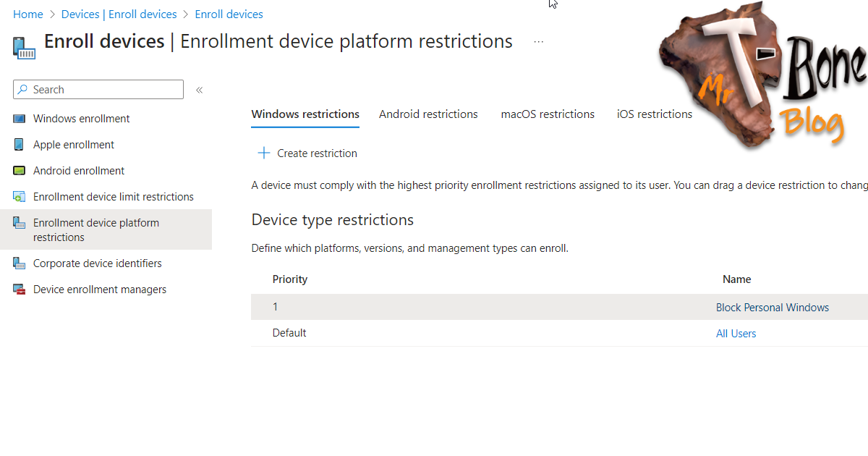868x456 pixels.
Task: Click the Enroll devices header icon
Action: point(24,48)
